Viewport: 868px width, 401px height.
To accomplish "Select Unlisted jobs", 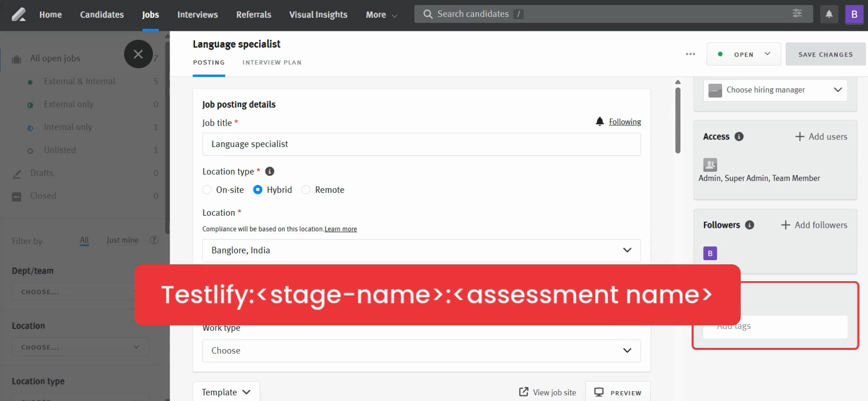I will click(x=60, y=150).
